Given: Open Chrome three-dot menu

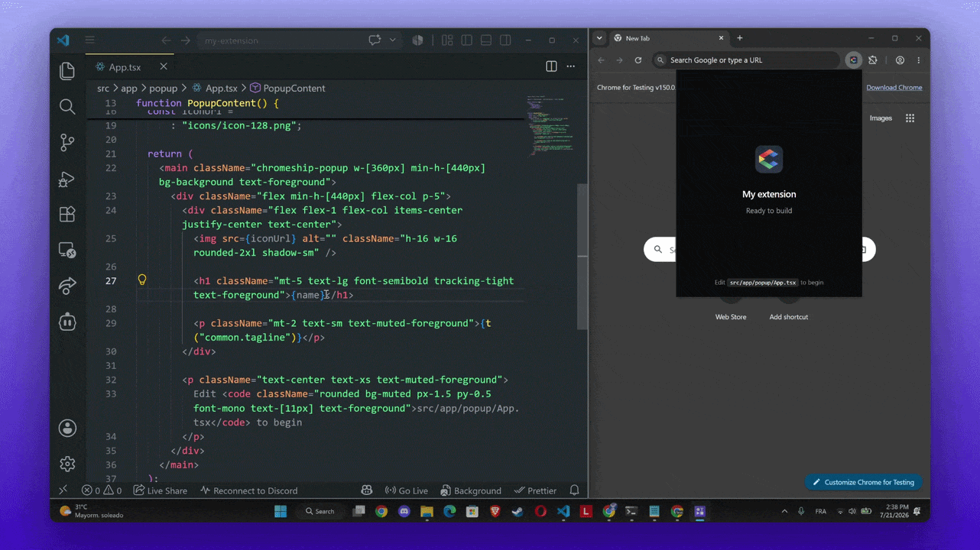Looking at the screenshot, I should click(919, 60).
